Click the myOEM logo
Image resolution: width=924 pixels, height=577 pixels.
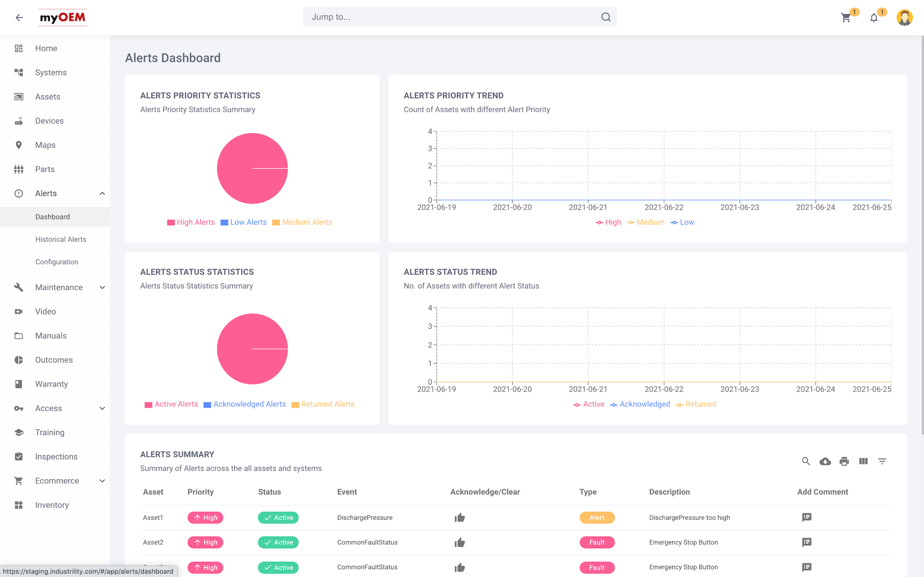pos(63,18)
